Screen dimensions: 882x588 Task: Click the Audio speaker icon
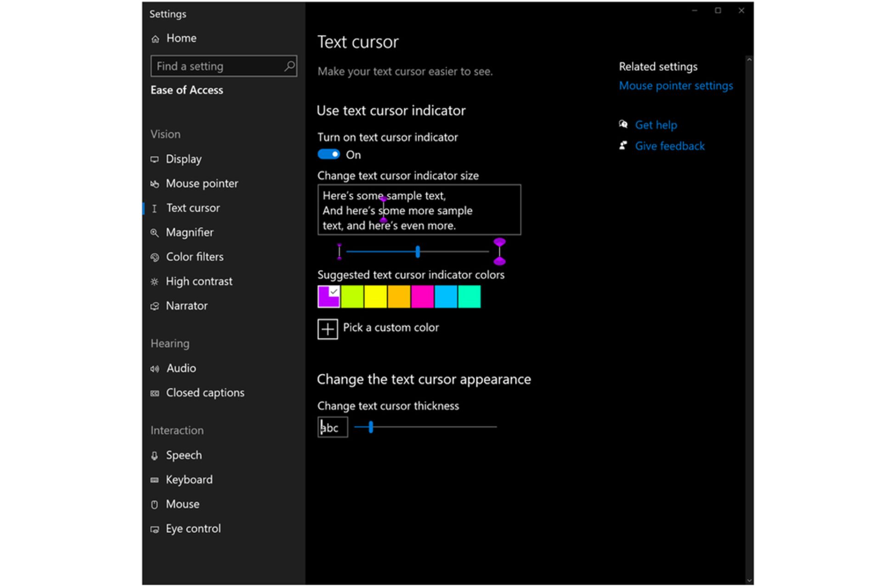click(x=155, y=368)
